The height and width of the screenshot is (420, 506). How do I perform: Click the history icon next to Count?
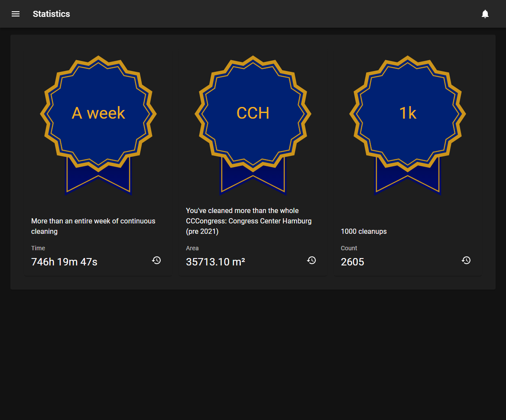466,260
